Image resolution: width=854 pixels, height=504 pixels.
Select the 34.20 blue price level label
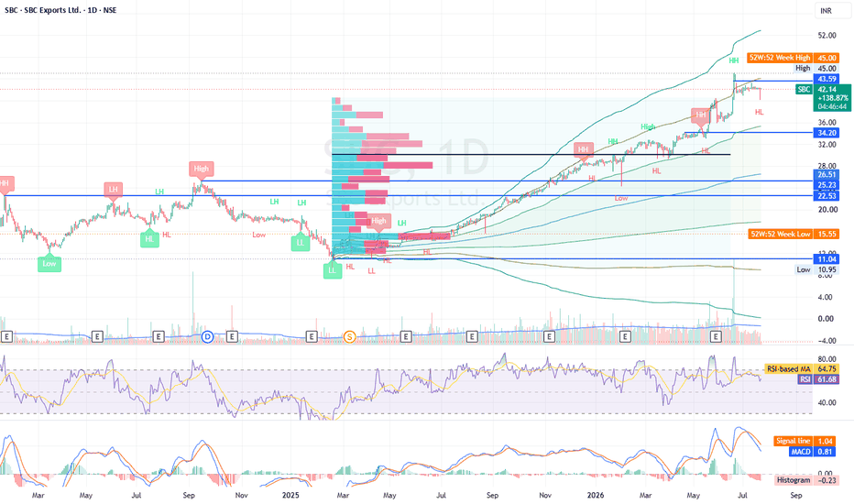click(x=827, y=133)
